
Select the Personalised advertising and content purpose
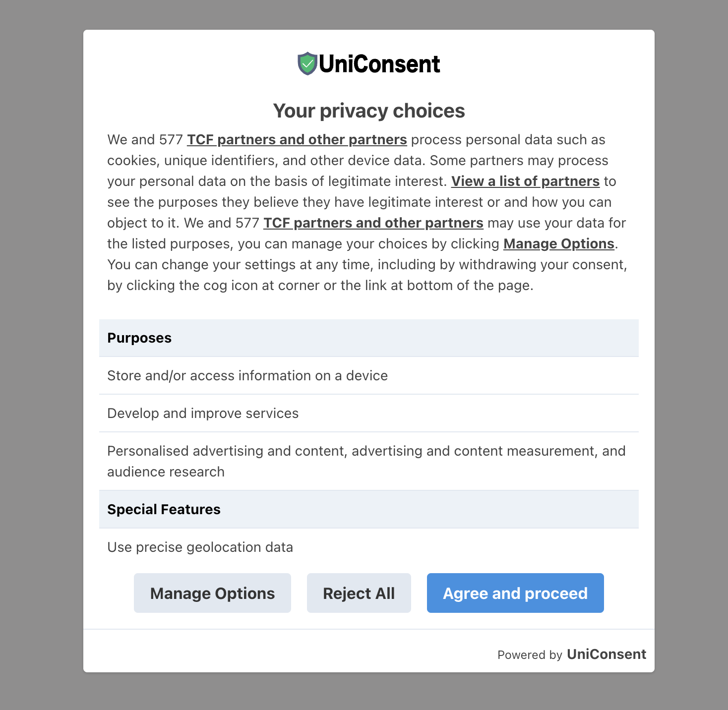[x=366, y=461]
